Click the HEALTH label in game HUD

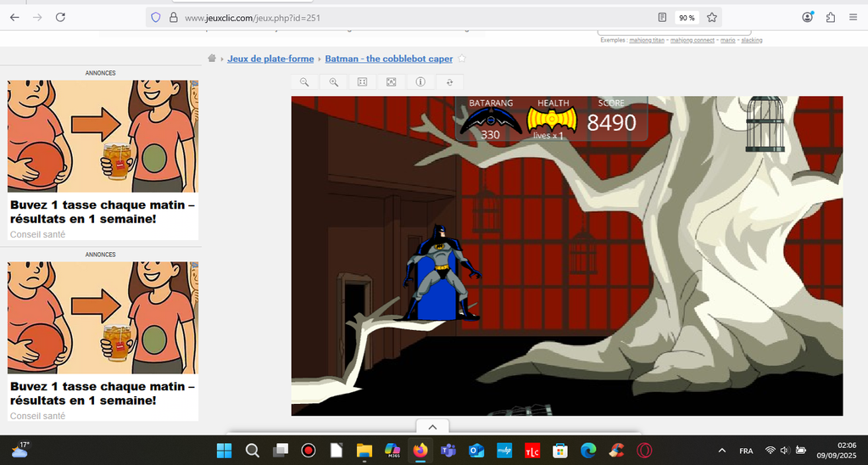(x=553, y=103)
